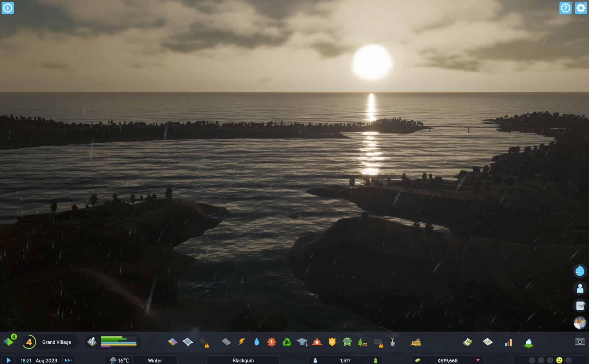Click the locked Signature Buildings icon
The image size is (589, 364).
pyautogui.click(x=204, y=342)
